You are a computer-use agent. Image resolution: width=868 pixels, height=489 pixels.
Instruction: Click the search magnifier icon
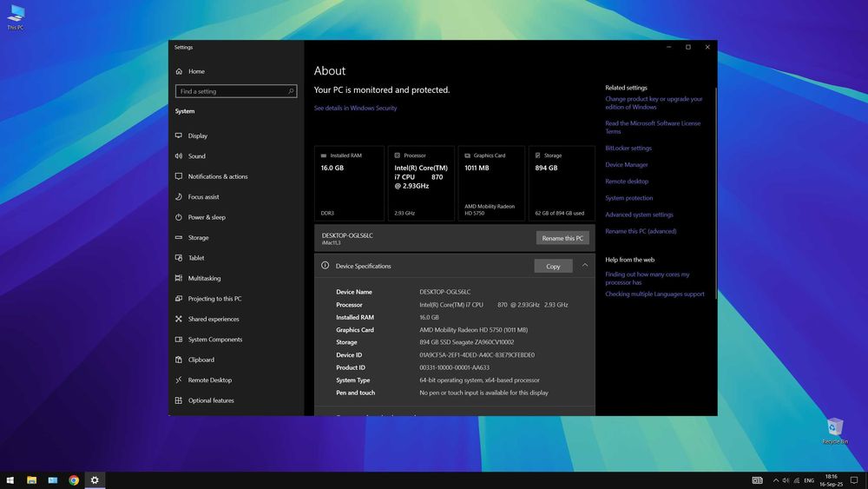click(x=291, y=91)
